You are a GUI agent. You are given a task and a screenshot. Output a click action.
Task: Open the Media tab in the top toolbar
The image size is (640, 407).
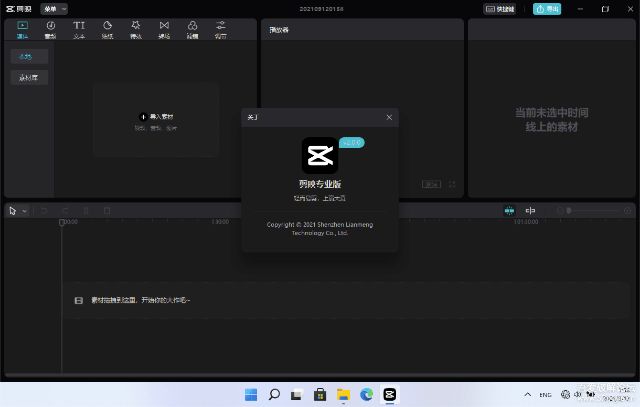click(x=22, y=30)
